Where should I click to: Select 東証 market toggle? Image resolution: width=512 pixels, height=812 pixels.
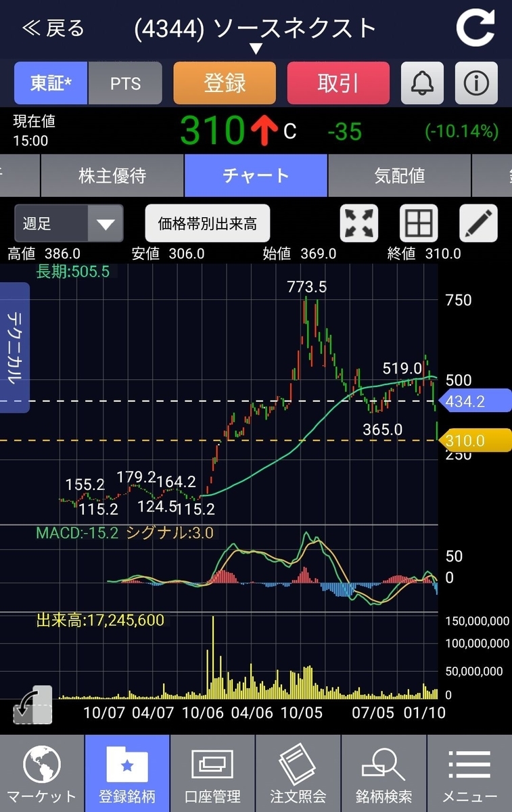point(51,83)
